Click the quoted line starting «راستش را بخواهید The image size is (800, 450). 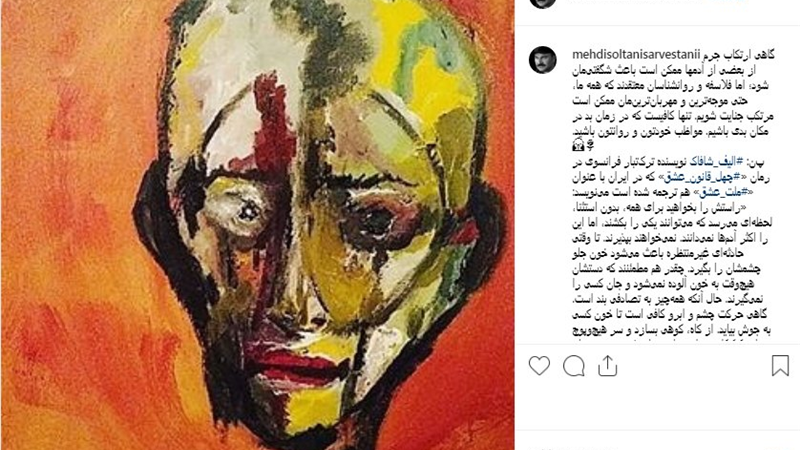tap(659, 208)
